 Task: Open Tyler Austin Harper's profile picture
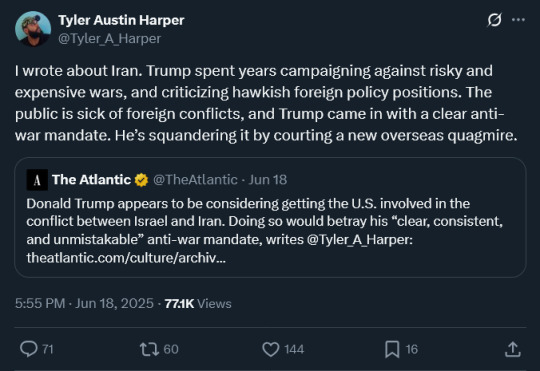point(33,29)
